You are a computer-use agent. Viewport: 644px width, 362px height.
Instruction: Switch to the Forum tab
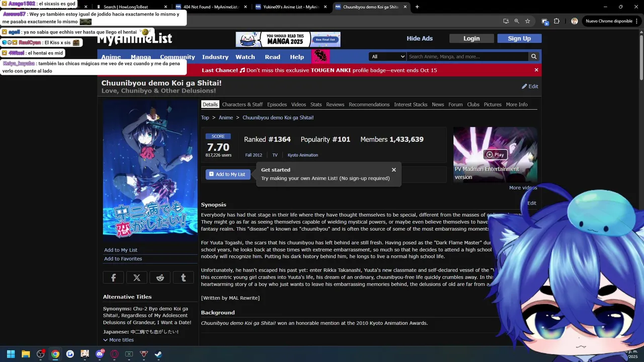(x=455, y=105)
